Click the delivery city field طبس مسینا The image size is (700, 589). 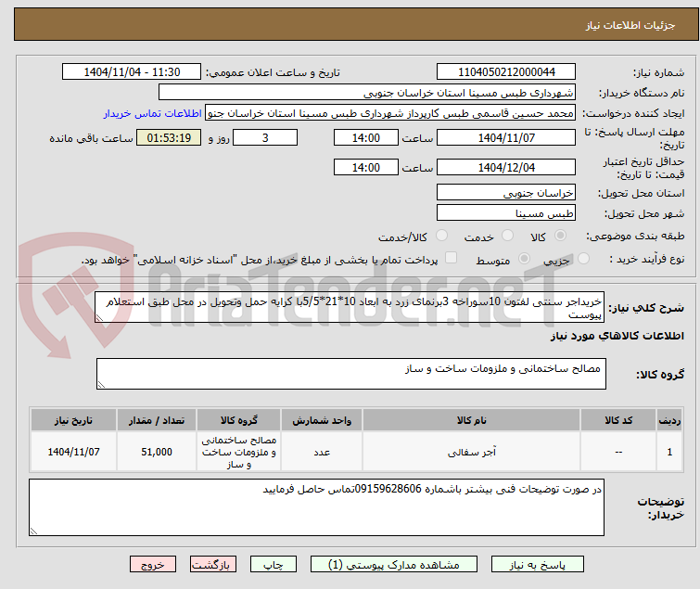[506, 213]
